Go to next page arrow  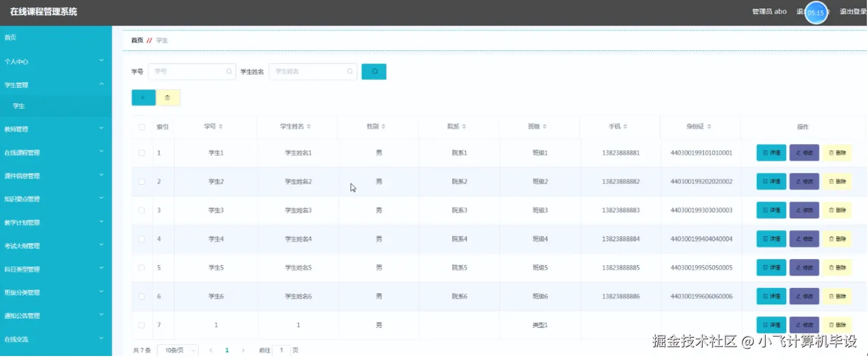coord(244,350)
